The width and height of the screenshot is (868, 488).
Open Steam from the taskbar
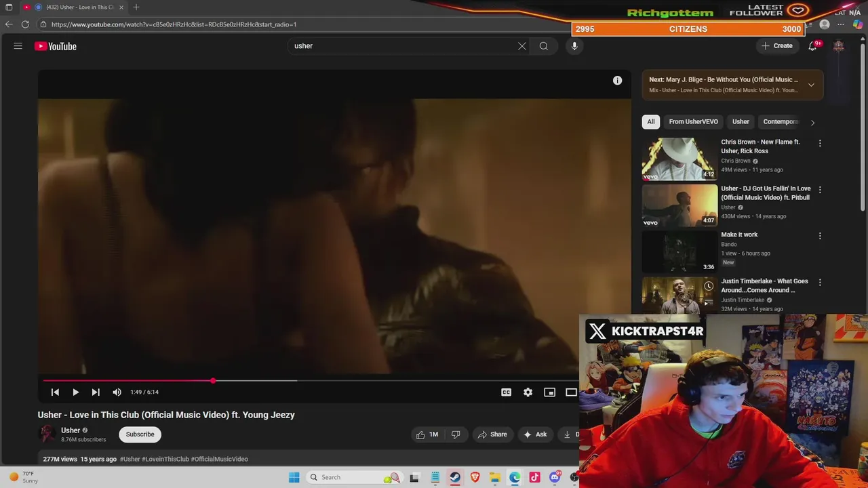pyautogui.click(x=455, y=477)
